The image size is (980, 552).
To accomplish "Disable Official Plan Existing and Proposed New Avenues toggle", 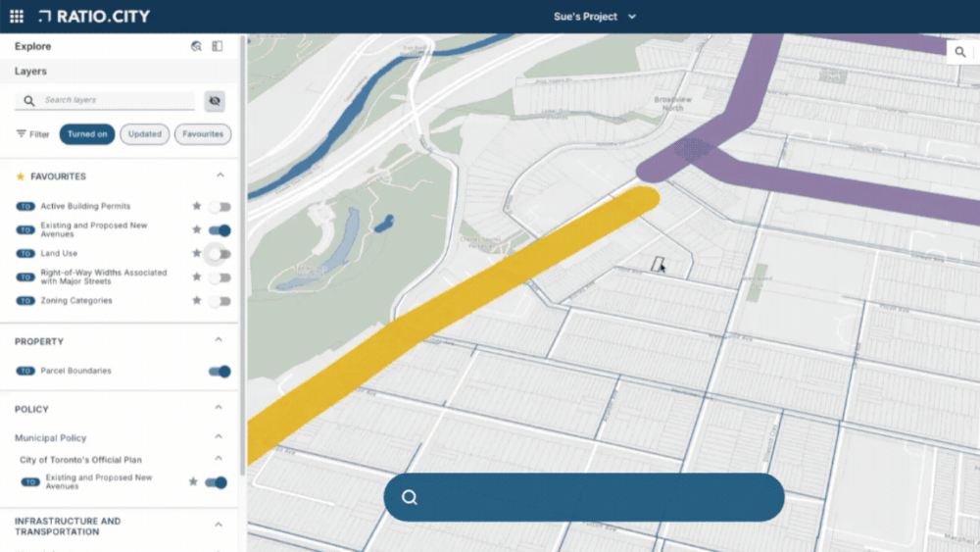I will pyautogui.click(x=217, y=482).
